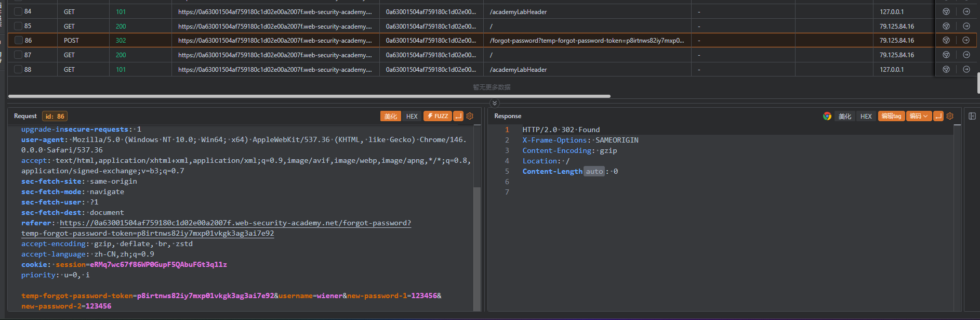Tick the checkbox for POST row 86
This screenshot has height=320, width=980.
coord(19,40)
